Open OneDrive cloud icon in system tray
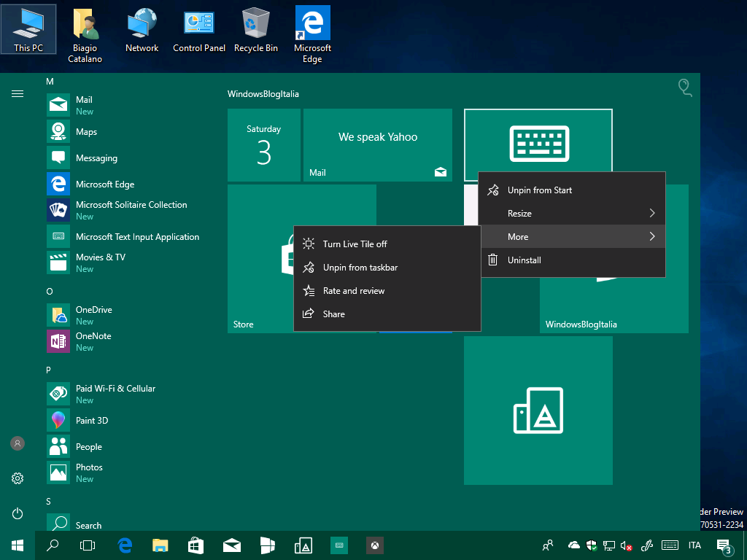This screenshot has height=560, width=747. [574, 545]
